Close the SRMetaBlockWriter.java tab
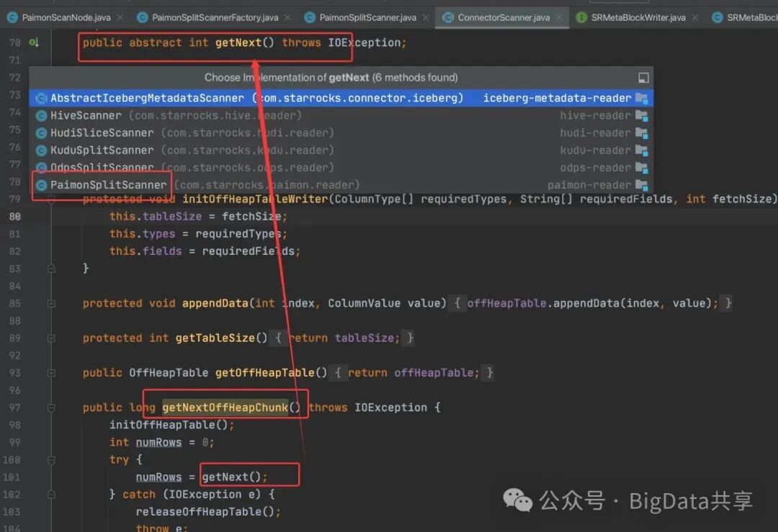 [x=695, y=18]
